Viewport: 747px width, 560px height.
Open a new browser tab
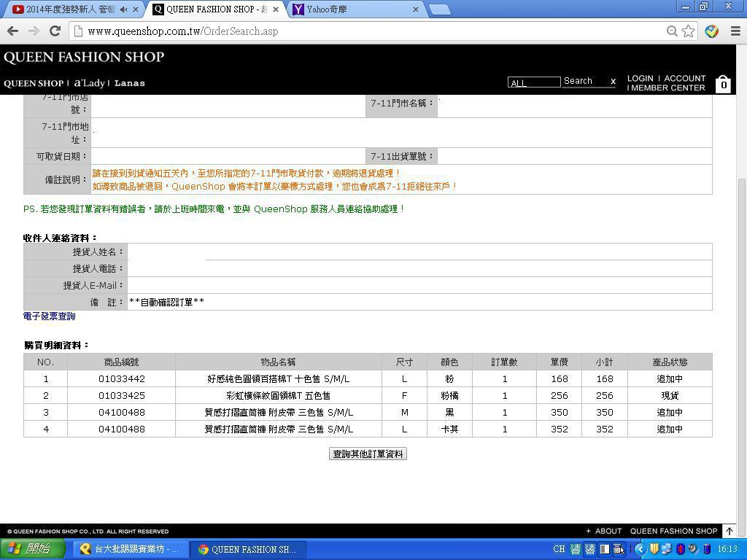(439, 9)
